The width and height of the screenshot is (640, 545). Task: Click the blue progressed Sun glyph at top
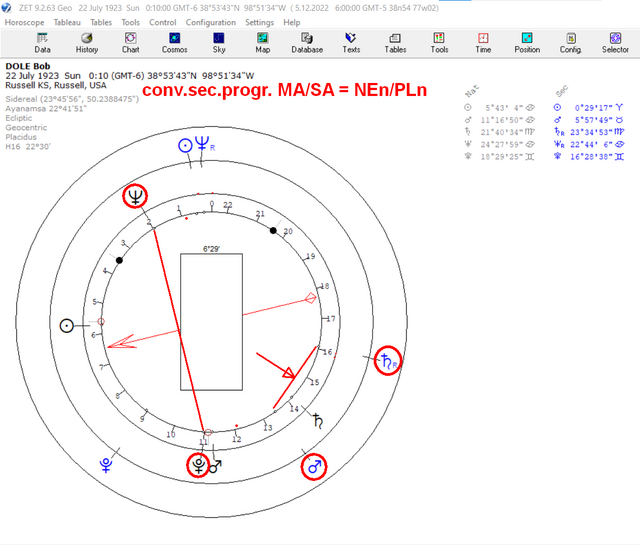pyautogui.click(x=185, y=146)
